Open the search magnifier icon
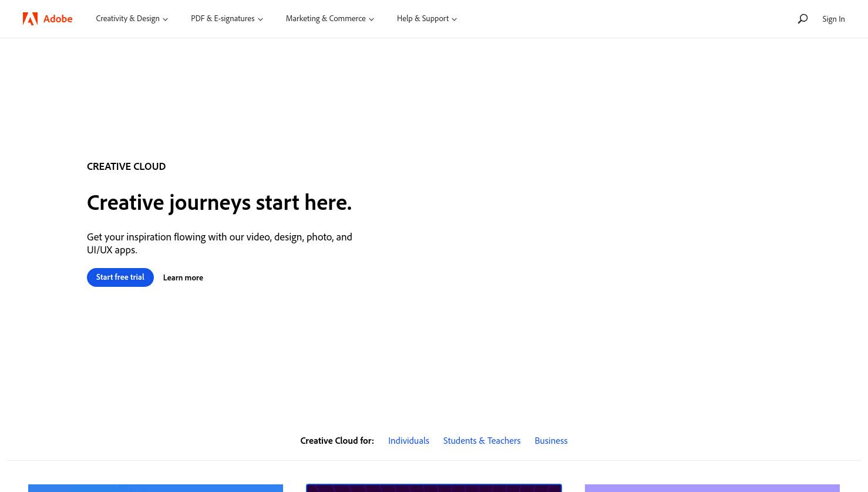 pyautogui.click(x=803, y=19)
